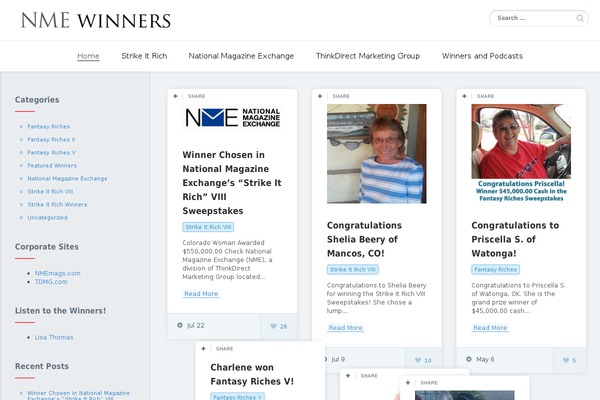This screenshot has height=400, width=600.
Task: Click SHARE on the Priscella S. card
Action: coord(486,96)
